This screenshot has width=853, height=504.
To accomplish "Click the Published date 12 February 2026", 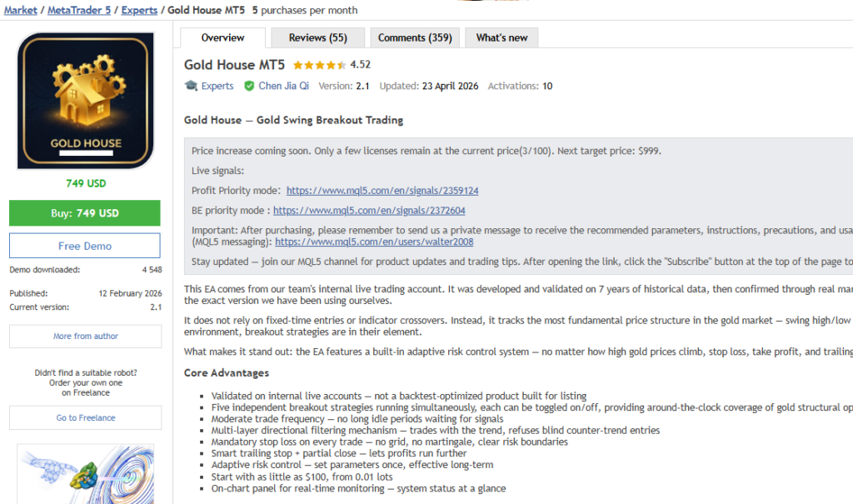I will pos(130,293).
